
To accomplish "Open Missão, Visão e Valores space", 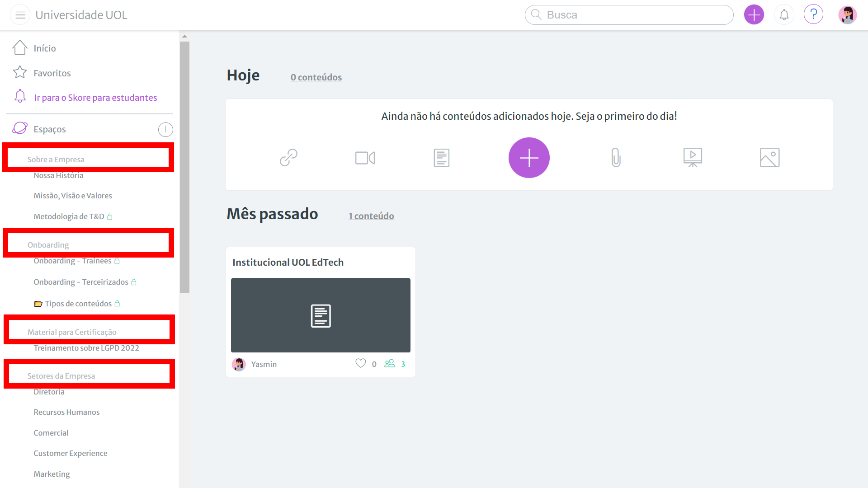I will click(73, 196).
